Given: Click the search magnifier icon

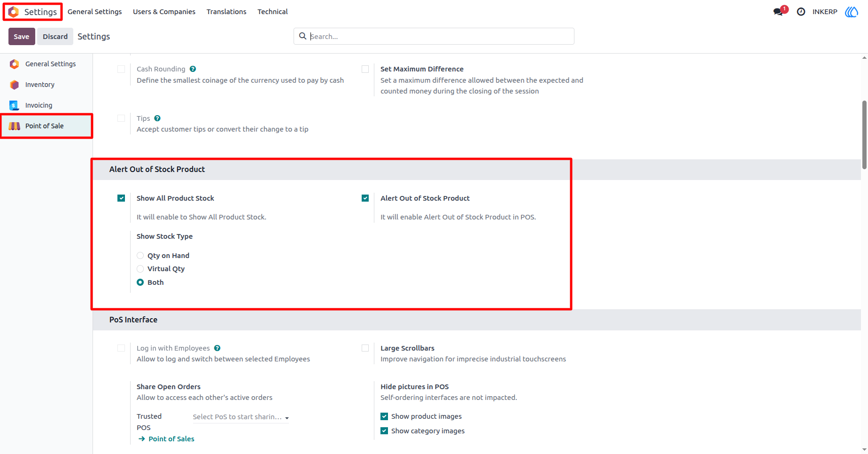Looking at the screenshot, I should 303,36.
